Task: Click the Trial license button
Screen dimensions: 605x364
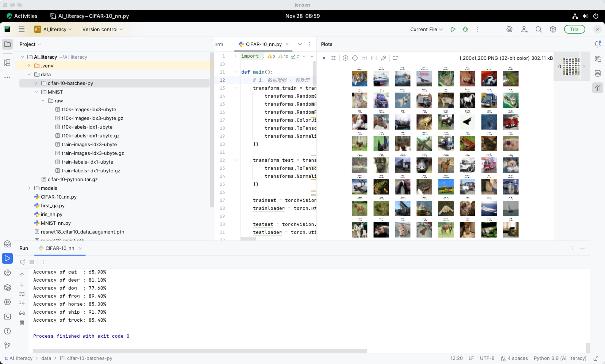Action: tap(574, 29)
